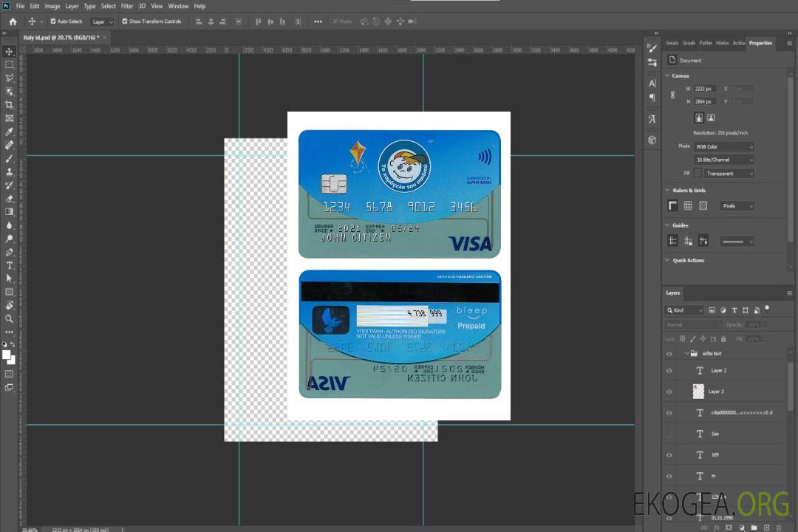Open the Character panel icon
798x532 pixels.
click(x=652, y=83)
